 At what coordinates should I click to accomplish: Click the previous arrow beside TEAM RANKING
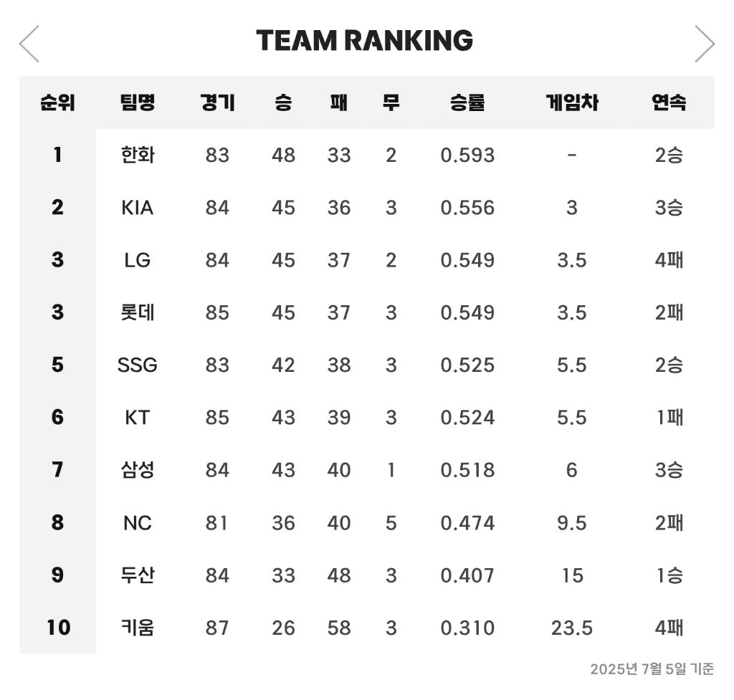tap(29, 44)
